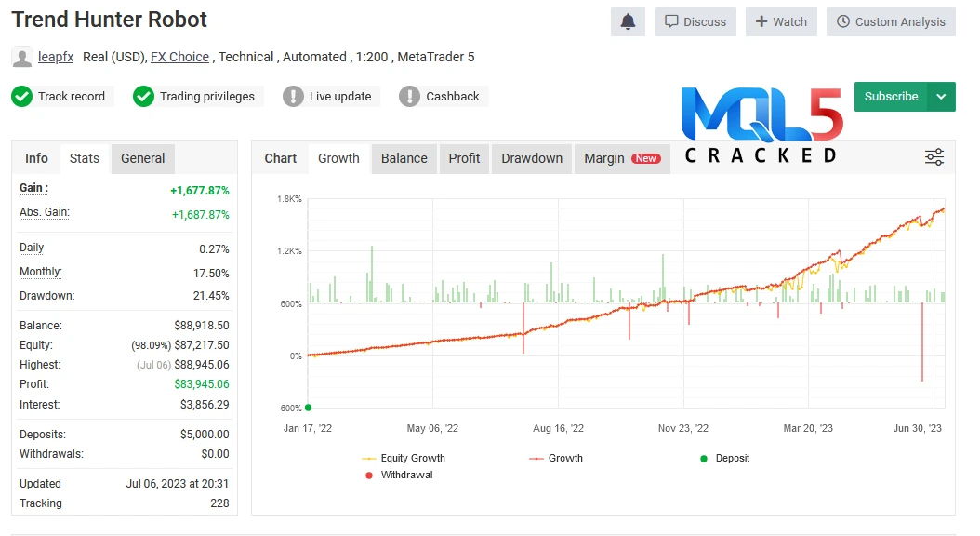
Task: Click the green Deposit dot on chart
Action: (x=308, y=408)
